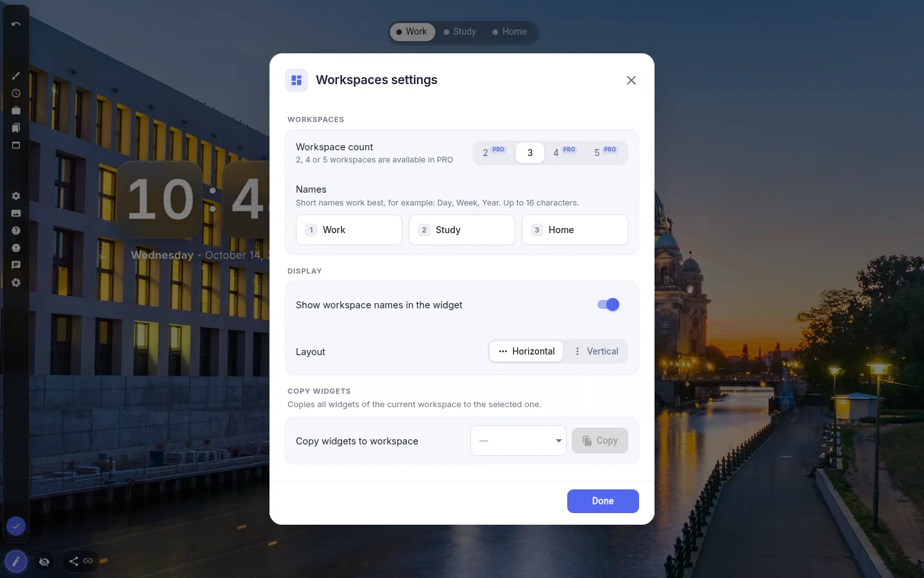Toggle show workspace names in the widget
The image size is (924, 578).
click(608, 304)
